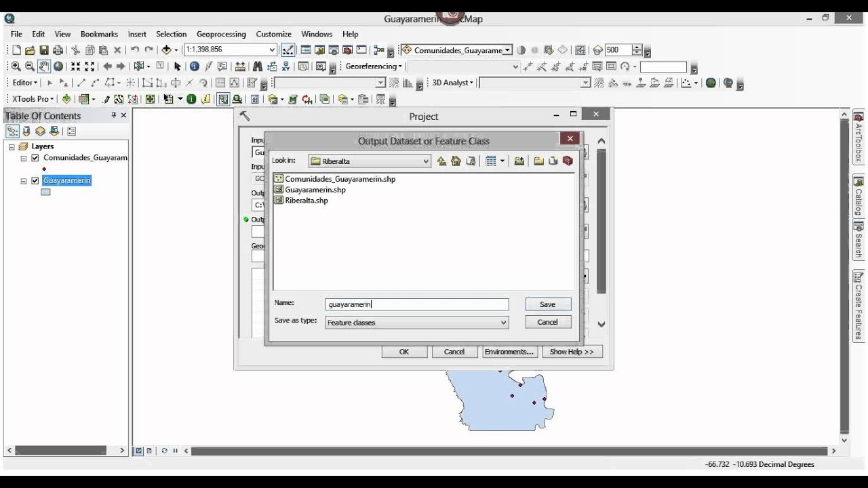Open the Georeferencing dropdown
868x488 pixels.
[x=374, y=66]
